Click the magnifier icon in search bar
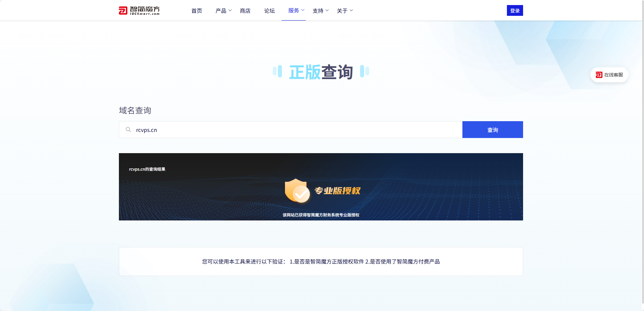644x311 pixels. coord(128,130)
